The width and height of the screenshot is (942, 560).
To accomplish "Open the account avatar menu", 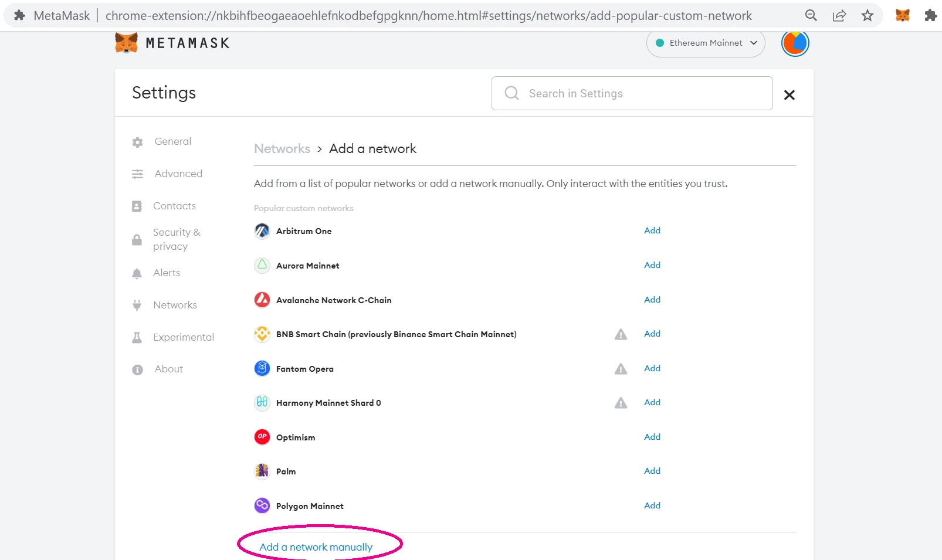I will (795, 43).
